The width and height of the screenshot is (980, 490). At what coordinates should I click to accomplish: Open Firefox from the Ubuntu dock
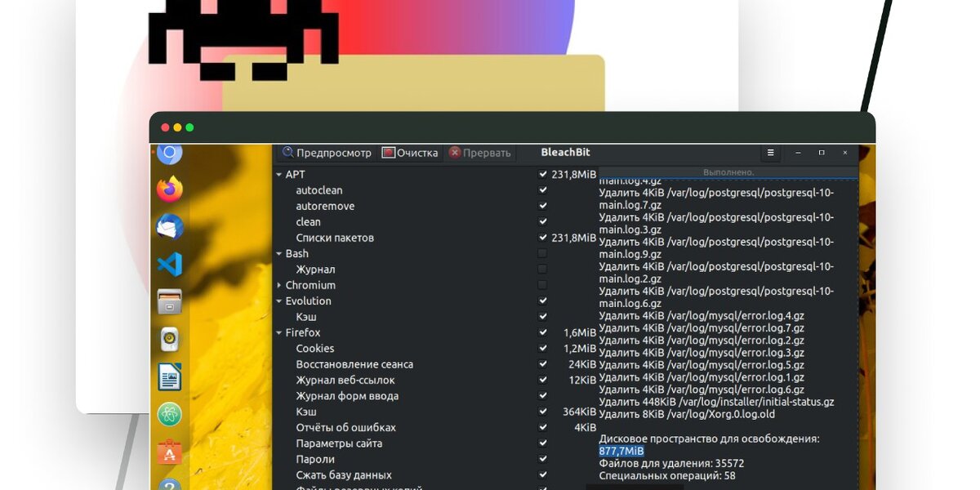pyautogui.click(x=170, y=189)
